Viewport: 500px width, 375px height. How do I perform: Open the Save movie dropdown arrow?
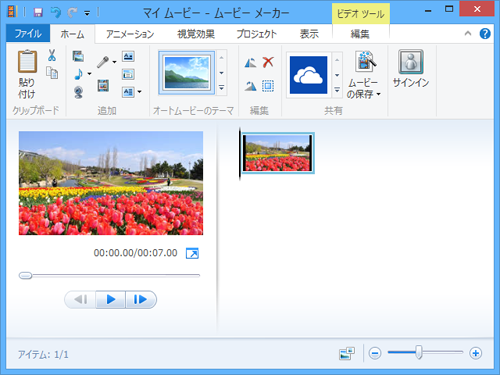coord(378,94)
